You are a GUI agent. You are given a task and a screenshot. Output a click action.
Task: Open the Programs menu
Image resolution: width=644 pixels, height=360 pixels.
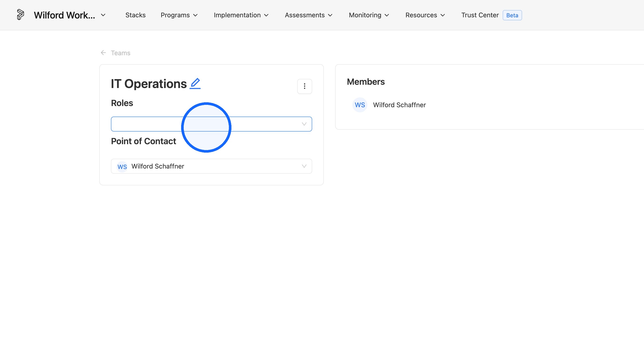[179, 15]
